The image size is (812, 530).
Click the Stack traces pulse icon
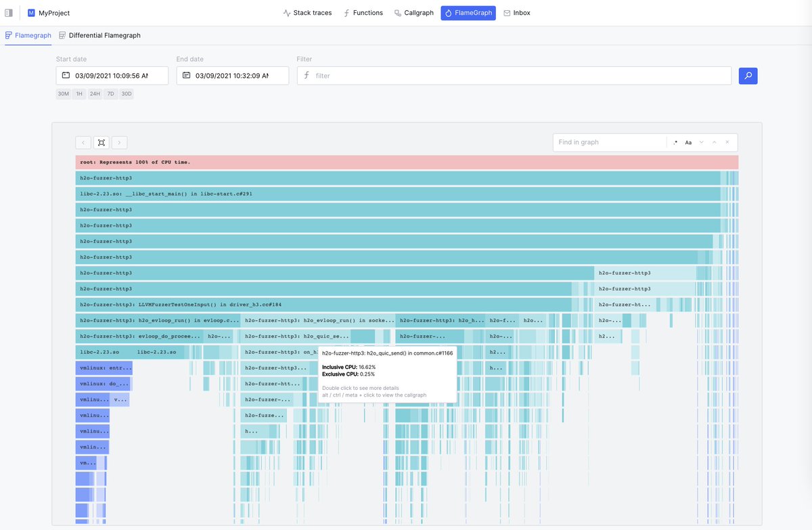click(x=287, y=13)
